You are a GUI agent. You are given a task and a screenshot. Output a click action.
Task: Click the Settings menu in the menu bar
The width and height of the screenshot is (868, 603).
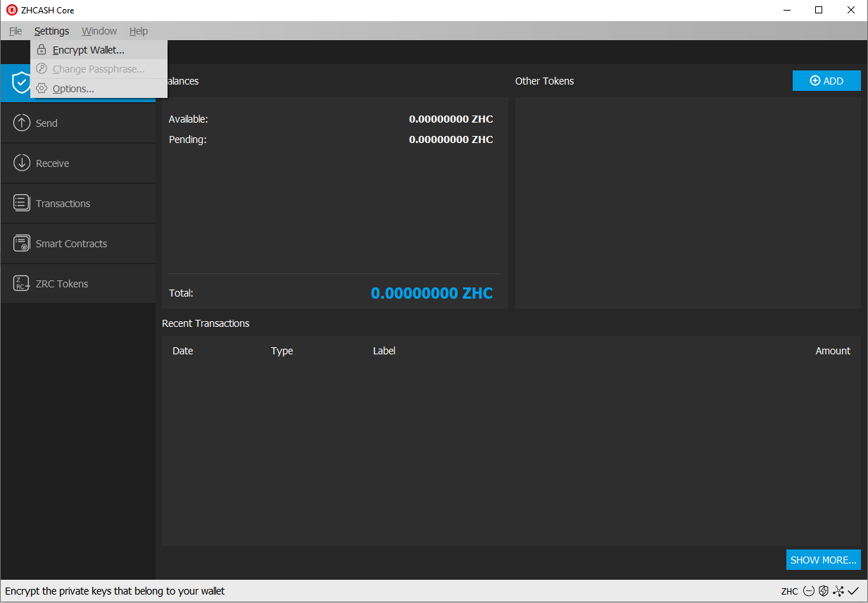51,31
